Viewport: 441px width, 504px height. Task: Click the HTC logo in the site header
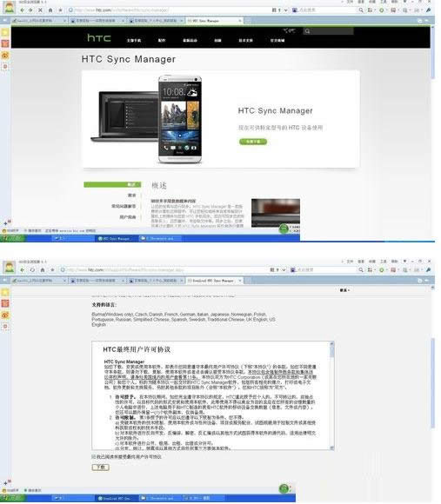tap(99, 38)
